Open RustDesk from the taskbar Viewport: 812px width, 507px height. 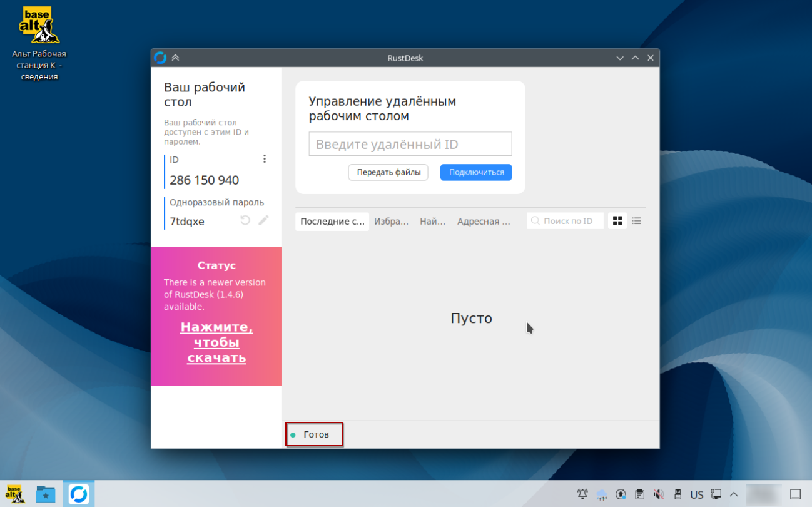click(x=78, y=494)
